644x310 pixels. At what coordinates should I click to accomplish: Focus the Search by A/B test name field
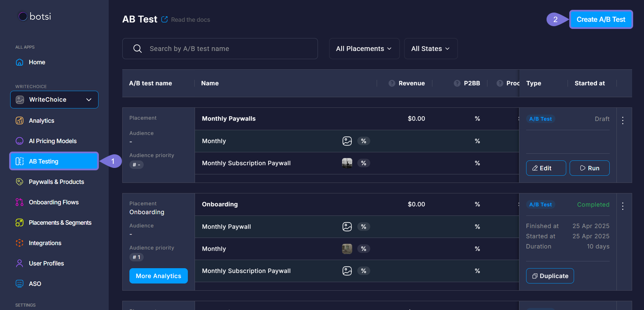tap(228, 49)
